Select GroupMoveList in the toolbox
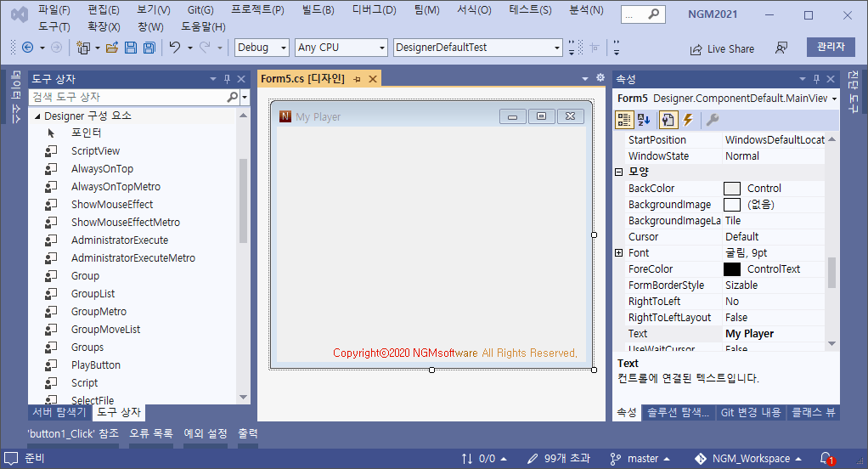Viewport: 868px width, 469px height. coord(105,330)
